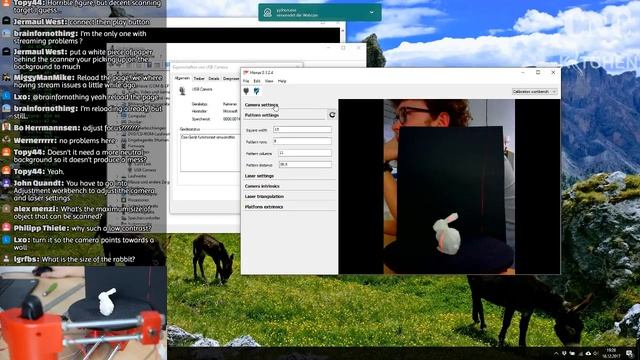Click the cloud icon in the system tray

coord(588,353)
